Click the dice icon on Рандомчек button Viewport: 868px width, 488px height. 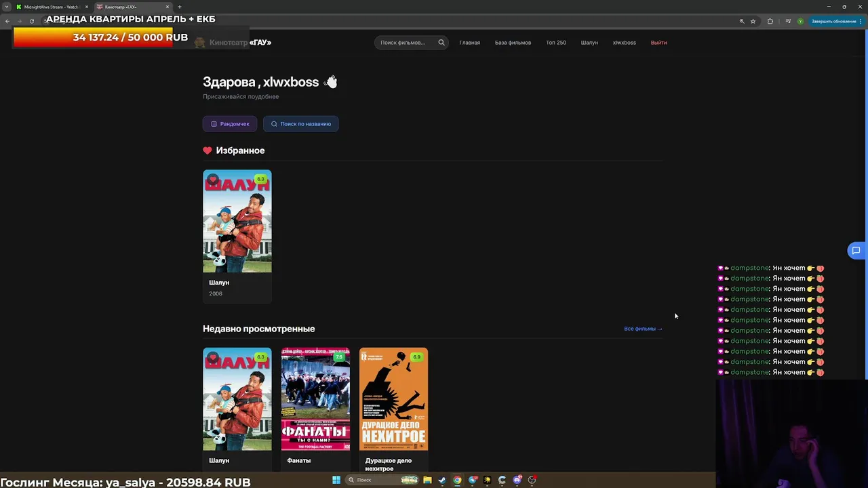point(214,124)
